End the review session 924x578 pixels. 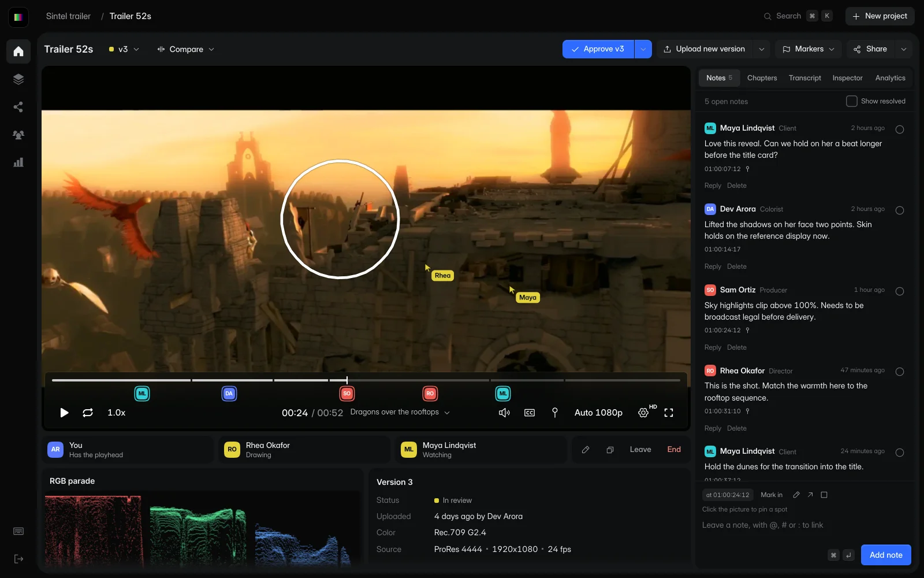pyautogui.click(x=674, y=450)
